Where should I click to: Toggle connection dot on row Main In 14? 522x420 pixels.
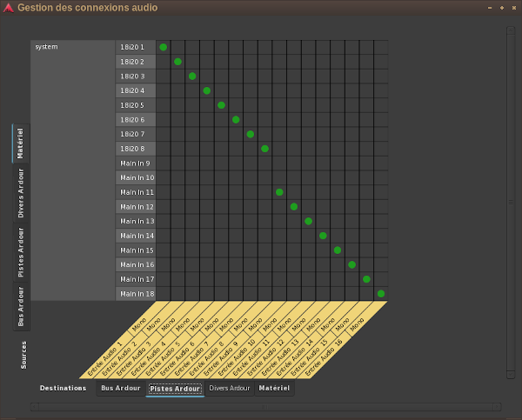tap(323, 236)
